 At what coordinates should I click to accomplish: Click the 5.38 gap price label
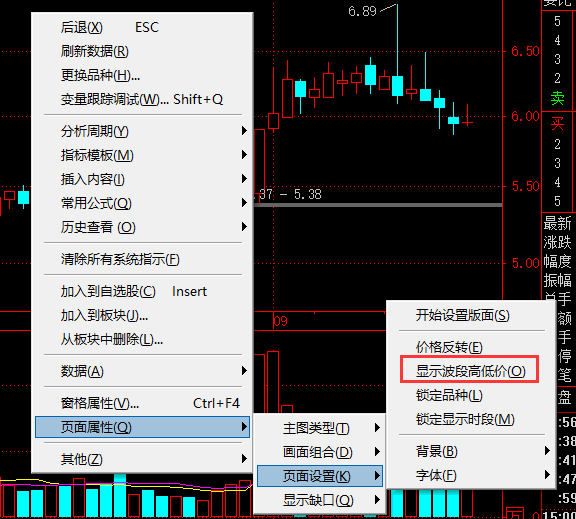coord(307,194)
